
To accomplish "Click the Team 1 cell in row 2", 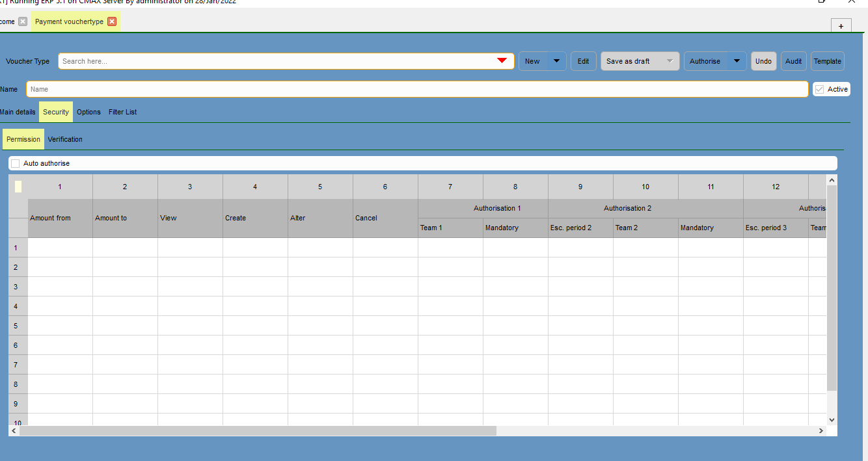I will tap(450, 267).
